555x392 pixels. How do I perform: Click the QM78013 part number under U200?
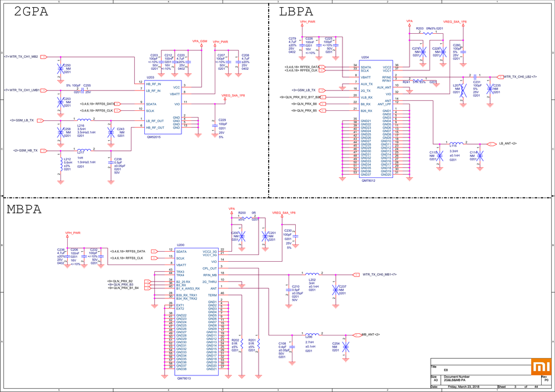pyautogui.click(x=184, y=378)
